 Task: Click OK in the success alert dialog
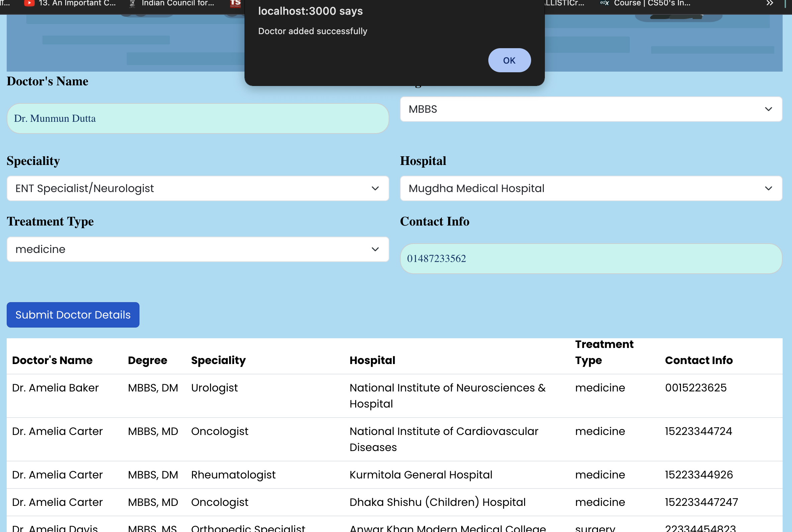point(509,60)
